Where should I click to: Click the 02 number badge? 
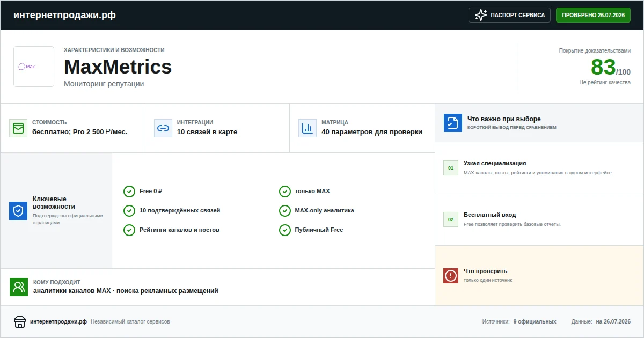tap(451, 219)
